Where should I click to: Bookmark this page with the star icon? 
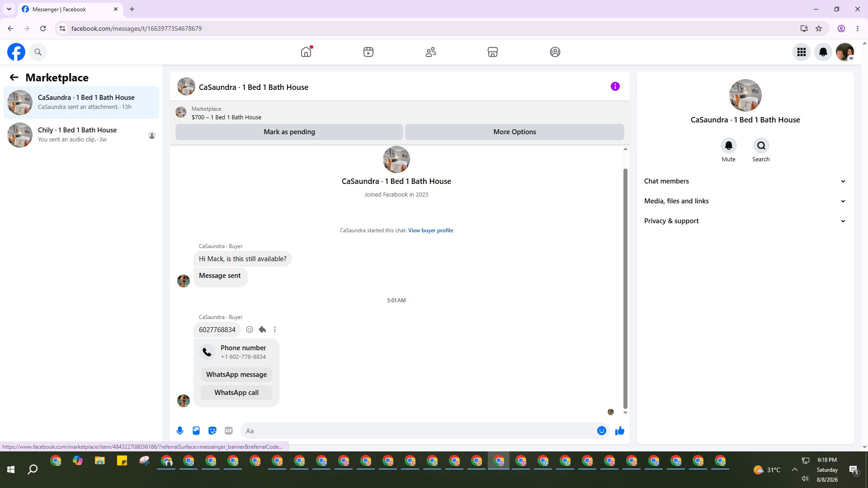coord(819,28)
